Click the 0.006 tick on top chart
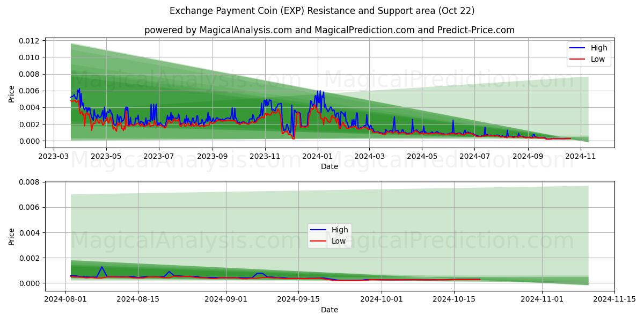Viewport: 644px width, 322px height. 30,91
